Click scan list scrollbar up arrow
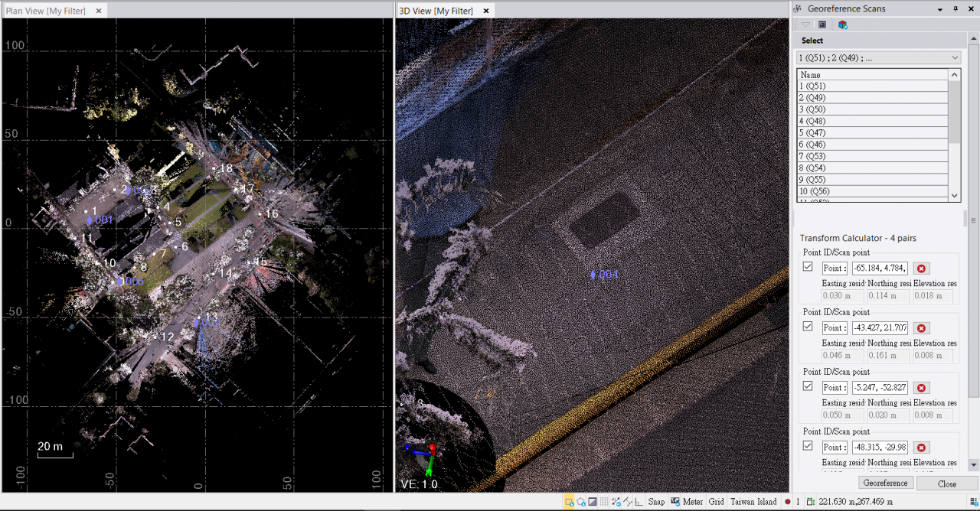Screen dimensions: 980x511 pyautogui.click(x=954, y=75)
